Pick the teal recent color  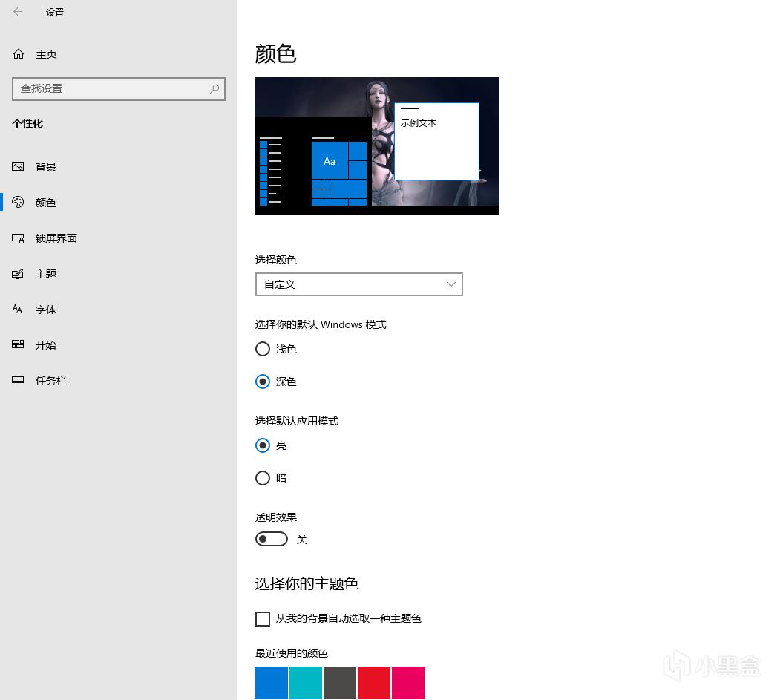306,683
